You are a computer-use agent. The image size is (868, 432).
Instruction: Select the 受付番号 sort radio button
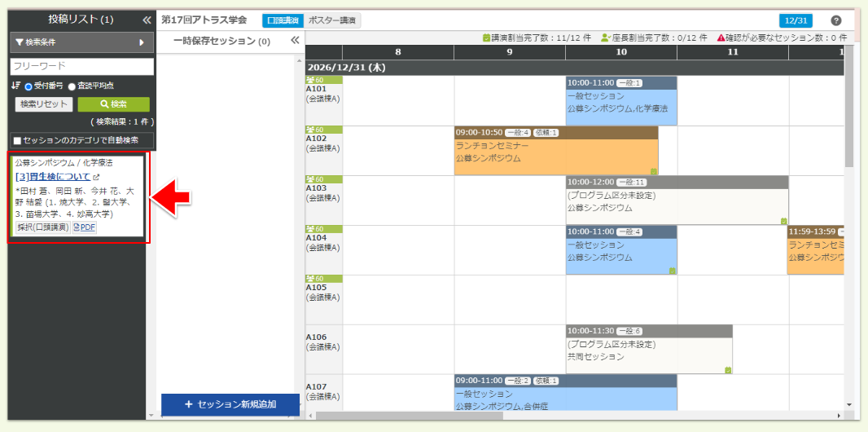click(28, 86)
